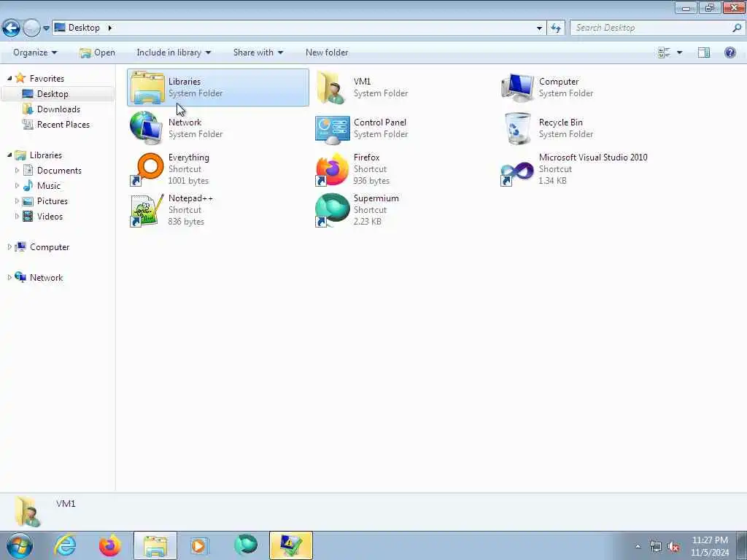Expand the Network node in sidebar
Viewport: 747px width, 560px height.
[x=9, y=277]
